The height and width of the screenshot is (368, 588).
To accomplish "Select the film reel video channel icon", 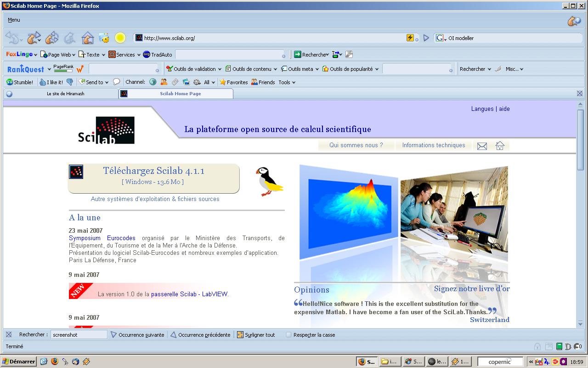I will coord(197,82).
